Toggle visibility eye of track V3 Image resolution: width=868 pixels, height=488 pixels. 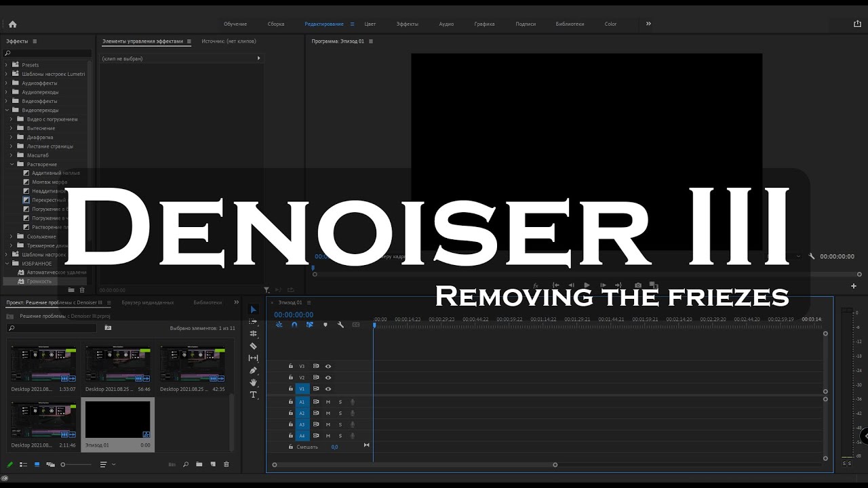tap(328, 366)
